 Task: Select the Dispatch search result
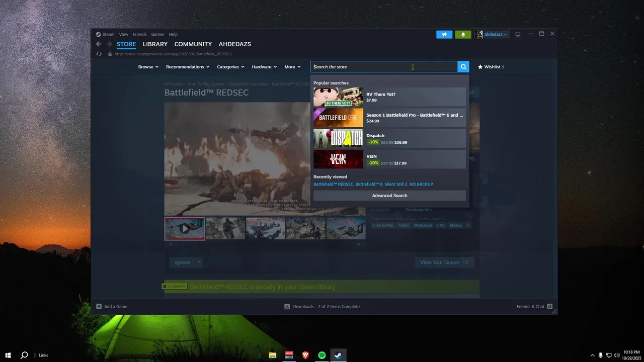tap(389, 138)
